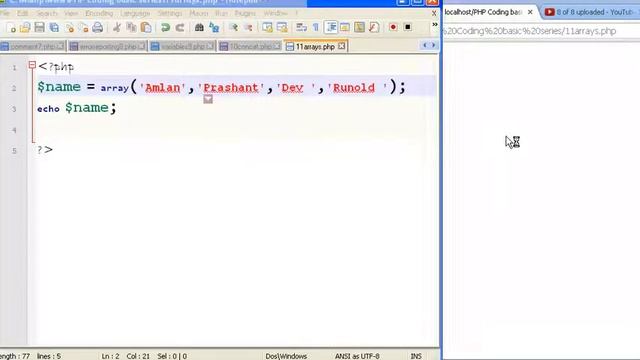Click the Copy icon in toolbar
This screenshot has width=640, height=360.
131,28
